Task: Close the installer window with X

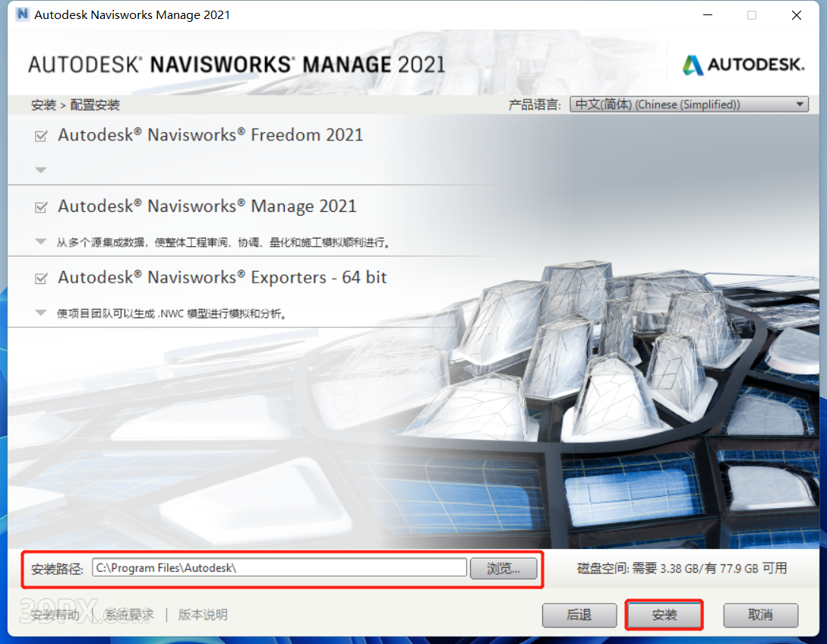Action: [796, 14]
